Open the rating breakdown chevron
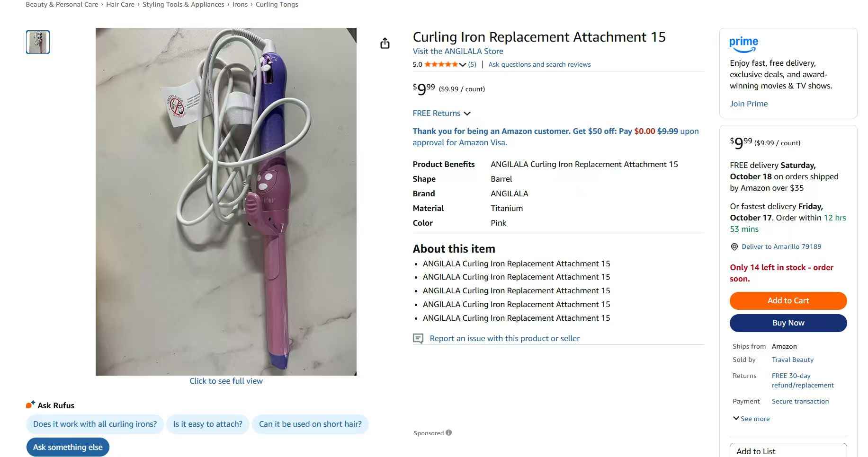The width and height of the screenshot is (868, 457). point(463,65)
